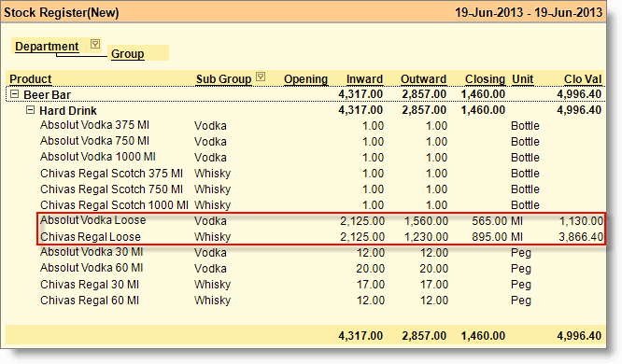Open the Department filter dropdown icon

[x=95, y=44]
